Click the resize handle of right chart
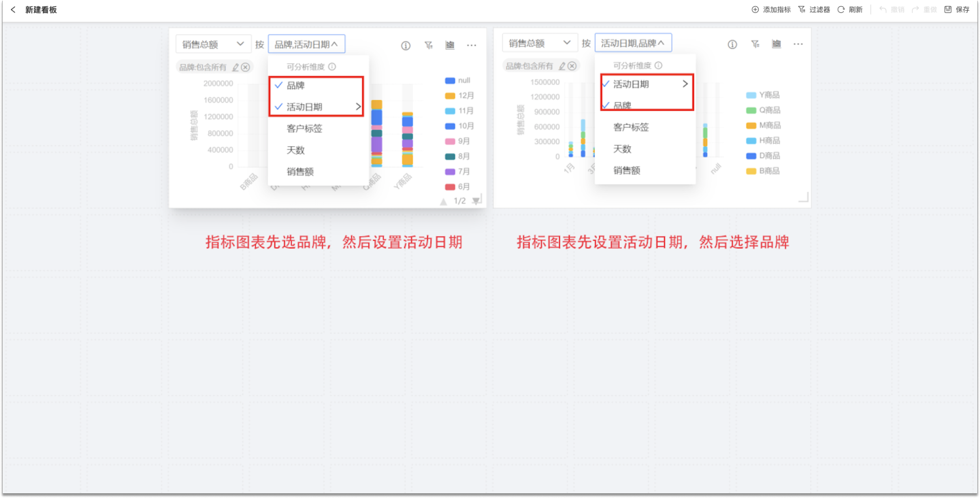The image size is (980, 498). point(804,197)
